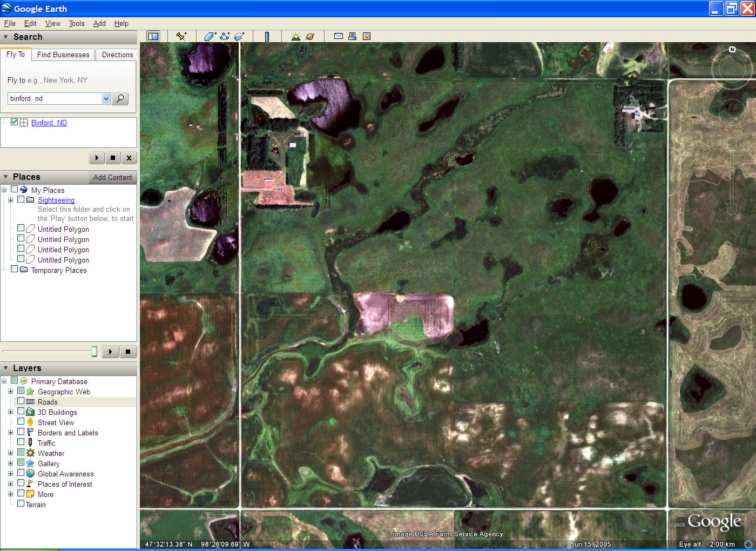Viewport: 756px width, 551px height.
Task: Email the current view
Action: [339, 36]
